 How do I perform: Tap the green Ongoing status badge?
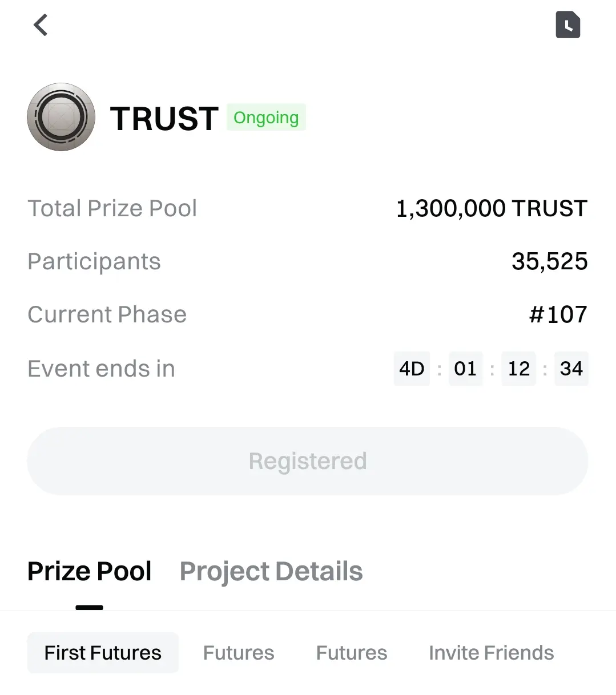click(266, 118)
